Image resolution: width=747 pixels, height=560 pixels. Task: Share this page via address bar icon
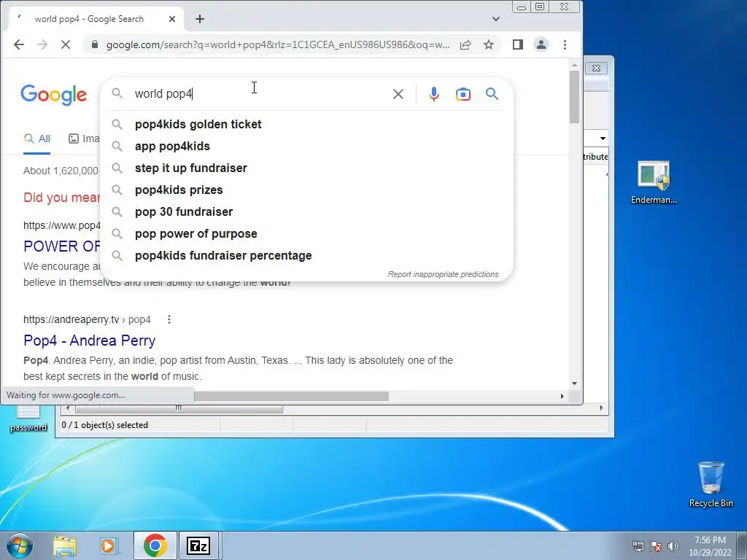point(465,44)
